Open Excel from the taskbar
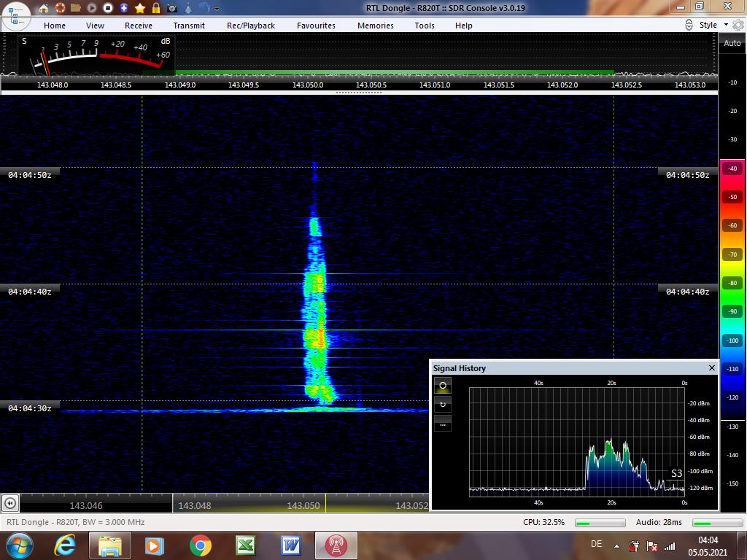The width and height of the screenshot is (747, 560). (x=245, y=545)
